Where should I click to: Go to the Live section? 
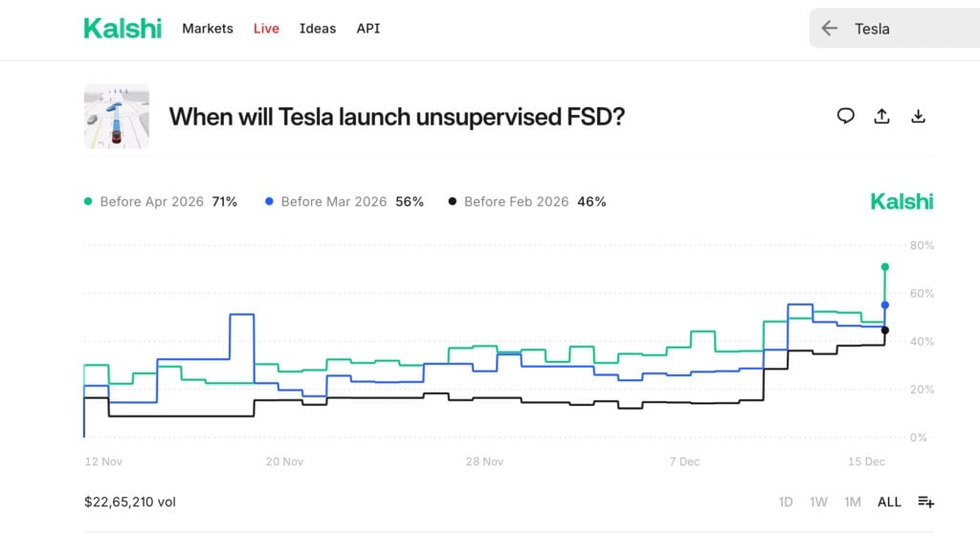pyautogui.click(x=266, y=29)
